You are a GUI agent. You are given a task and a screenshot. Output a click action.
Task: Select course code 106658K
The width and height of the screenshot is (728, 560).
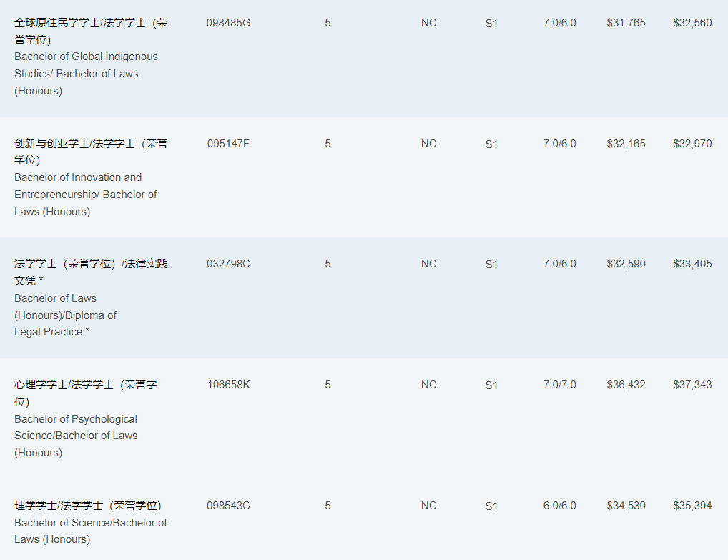coord(228,385)
